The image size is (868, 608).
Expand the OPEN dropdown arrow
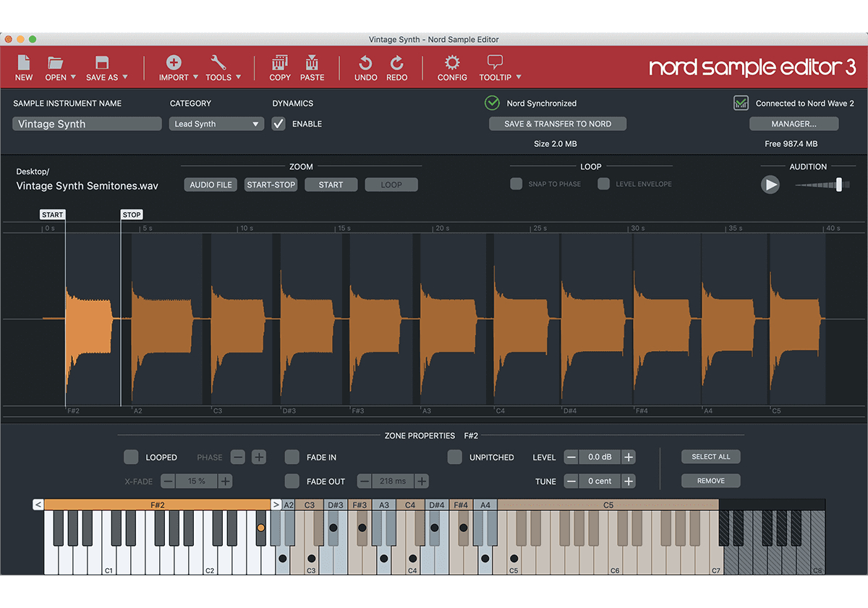[73, 77]
